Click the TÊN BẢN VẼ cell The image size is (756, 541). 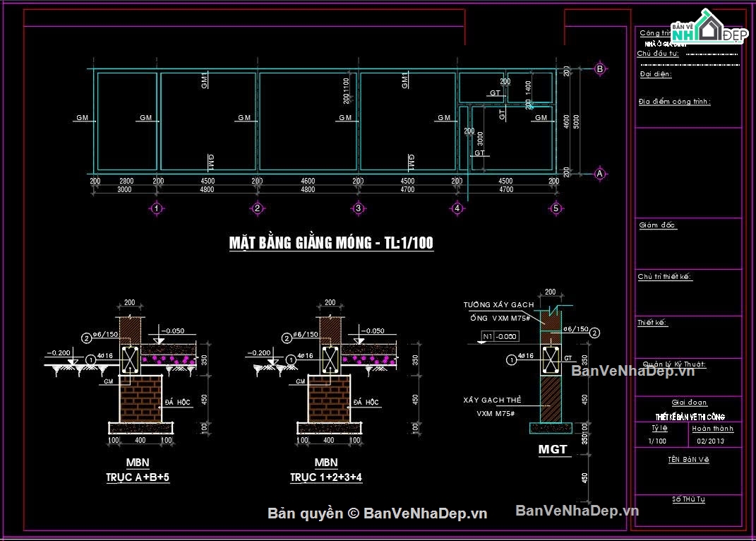pyautogui.click(x=688, y=459)
